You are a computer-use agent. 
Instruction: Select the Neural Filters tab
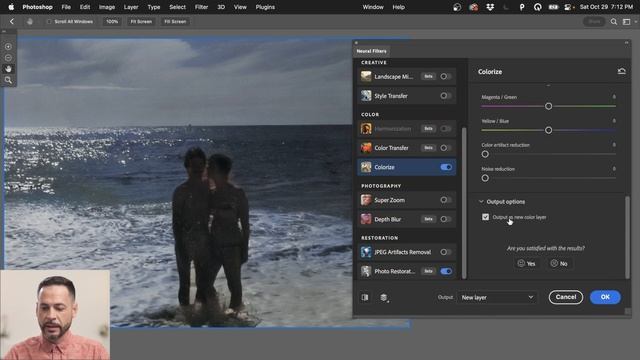[x=371, y=51]
